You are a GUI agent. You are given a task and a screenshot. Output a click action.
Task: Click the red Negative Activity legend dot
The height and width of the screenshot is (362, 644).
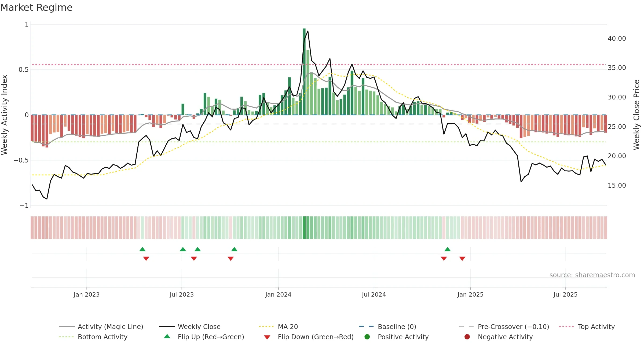pyautogui.click(x=467, y=337)
